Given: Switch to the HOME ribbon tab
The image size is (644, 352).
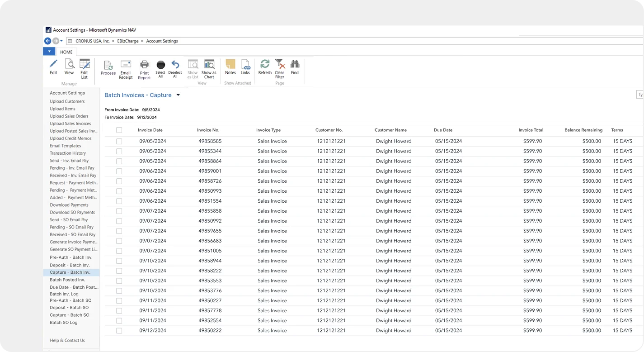Looking at the screenshot, I should click(66, 52).
